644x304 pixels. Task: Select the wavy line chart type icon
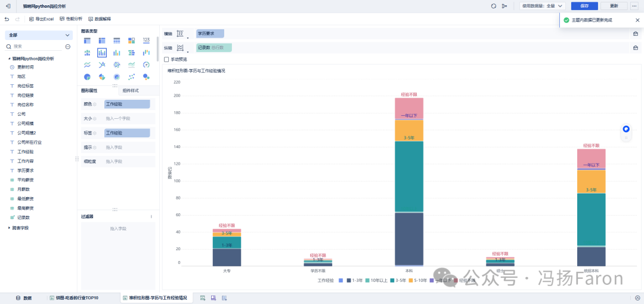(87, 65)
